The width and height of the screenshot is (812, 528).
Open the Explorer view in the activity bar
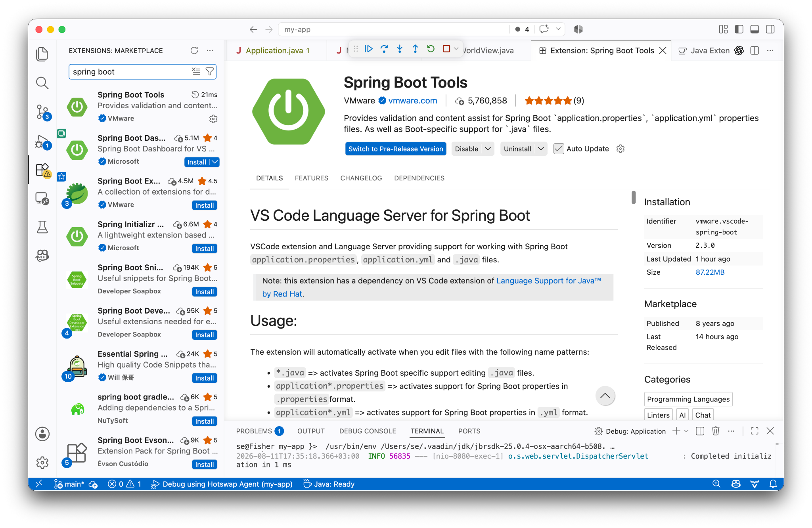click(x=42, y=54)
